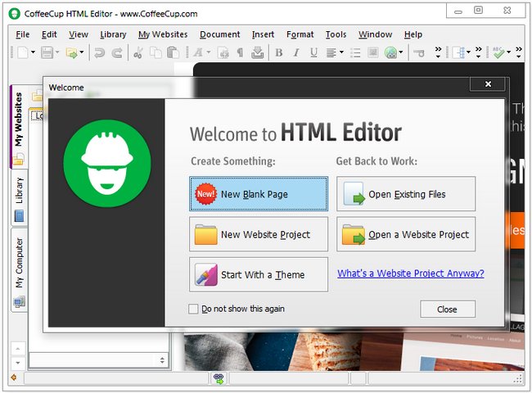
Task: Open the Tools menu
Action: pos(336,34)
